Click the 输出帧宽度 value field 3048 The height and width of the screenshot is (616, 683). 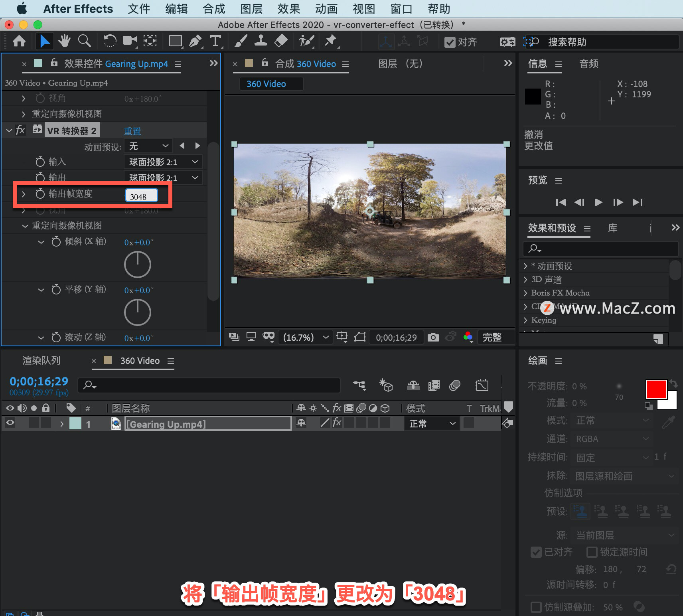tap(142, 195)
